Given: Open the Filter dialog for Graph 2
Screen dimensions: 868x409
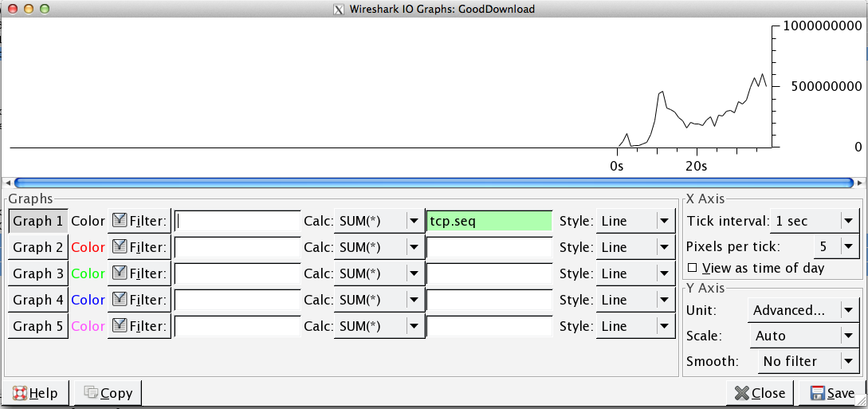Looking at the screenshot, I should coord(139,247).
